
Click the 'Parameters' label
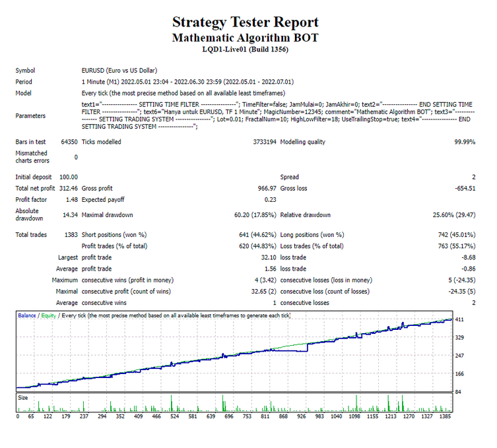(30, 115)
